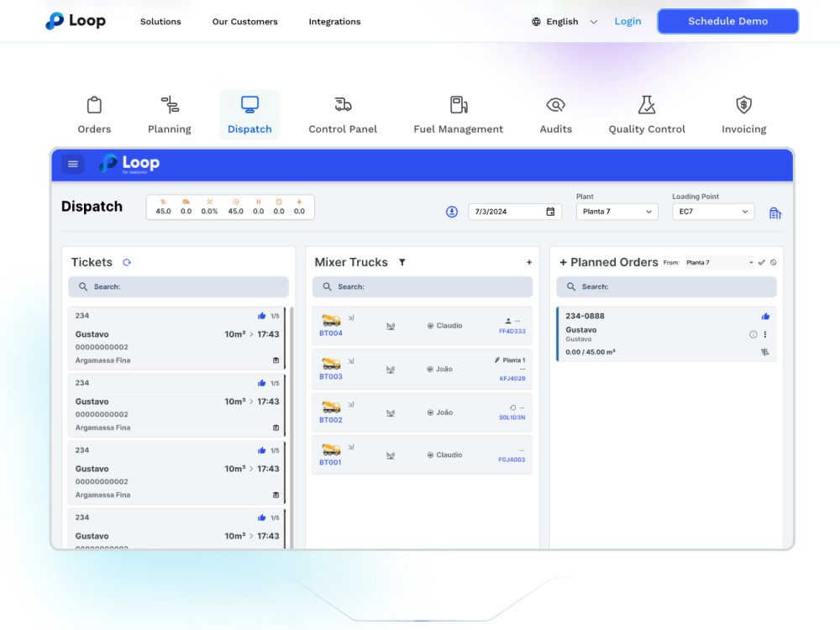The image size is (840, 630).
Task: Click the 0.0% value in the Dispatch stats
Action: coord(209,211)
